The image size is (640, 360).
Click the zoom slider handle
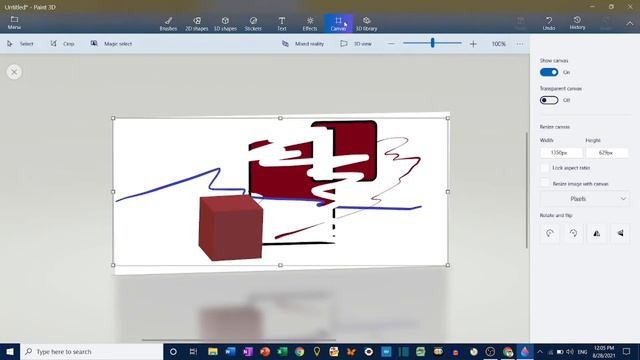point(433,43)
